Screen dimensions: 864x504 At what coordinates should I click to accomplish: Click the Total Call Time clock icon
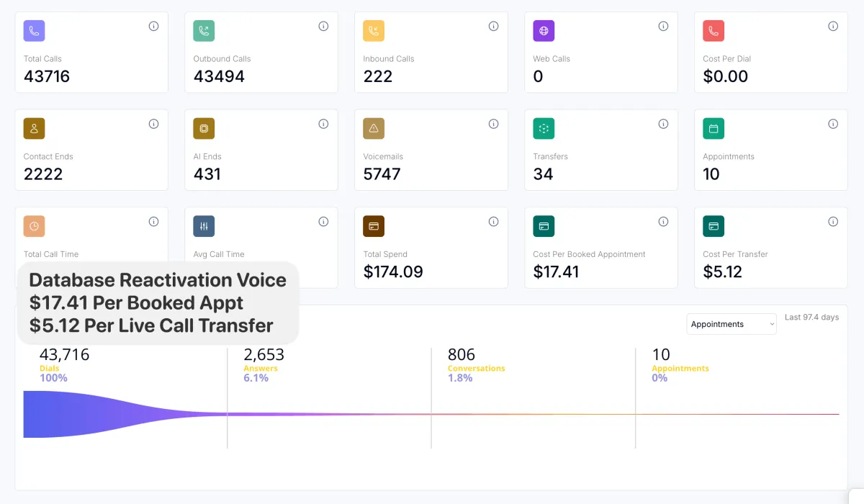coord(34,226)
